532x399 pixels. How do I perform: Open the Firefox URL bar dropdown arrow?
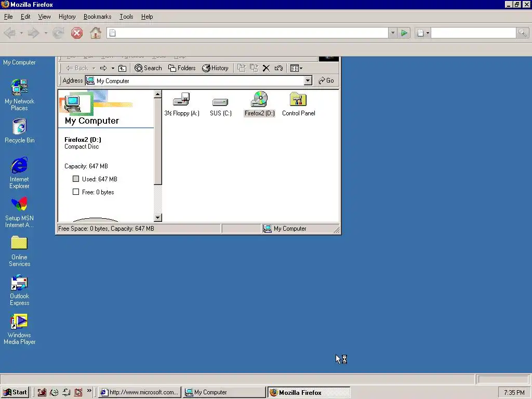point(393,33)
